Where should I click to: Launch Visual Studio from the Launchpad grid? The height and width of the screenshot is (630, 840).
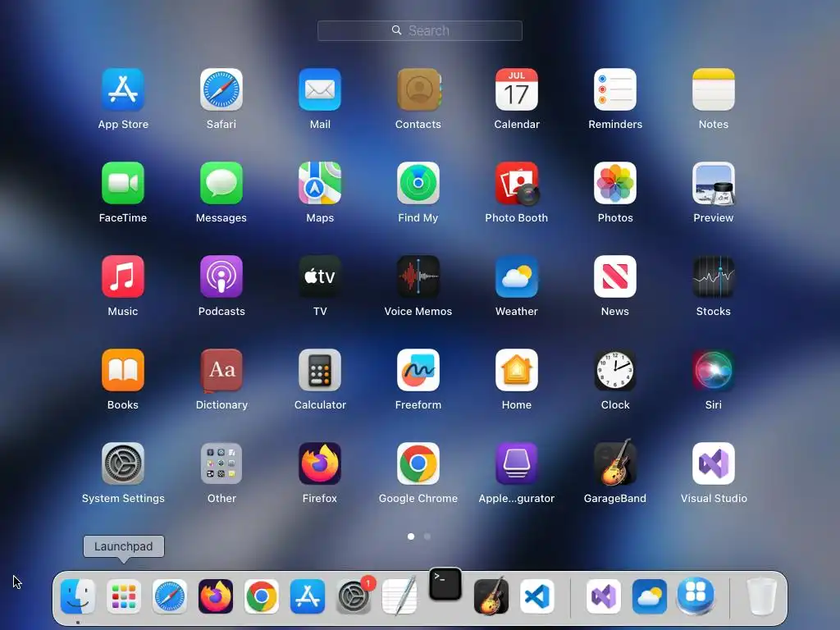[x=714, y=463]
